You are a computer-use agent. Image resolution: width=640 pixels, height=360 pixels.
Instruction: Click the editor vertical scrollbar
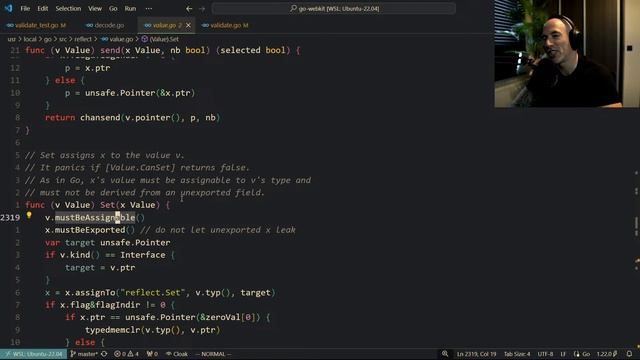(636, 196)
